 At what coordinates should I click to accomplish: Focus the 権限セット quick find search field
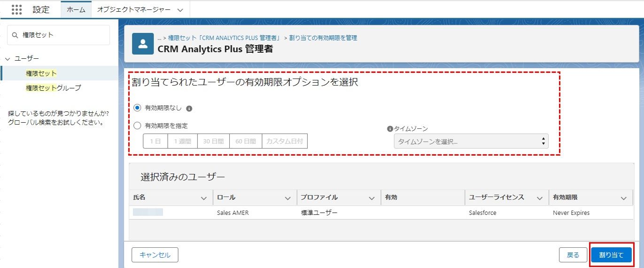point(59,35)
